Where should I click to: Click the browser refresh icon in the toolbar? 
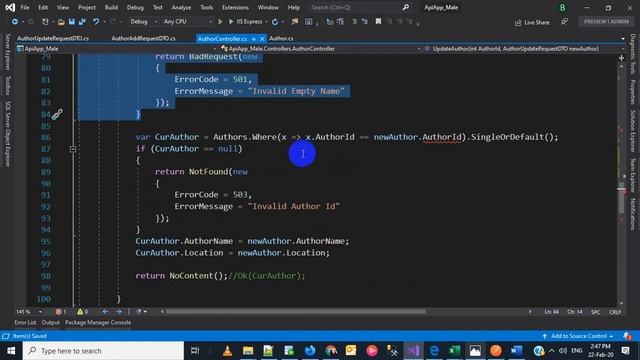click(275, 22)
